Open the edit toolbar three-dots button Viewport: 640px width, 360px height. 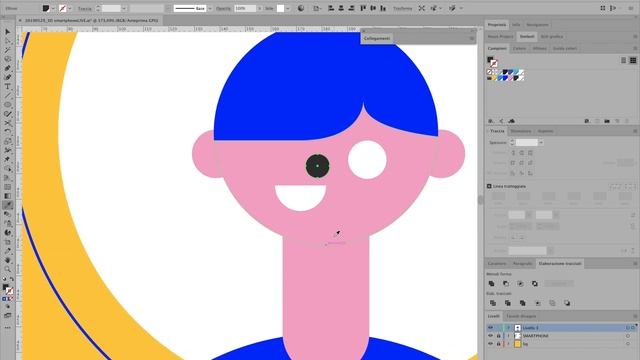[8, 327]
